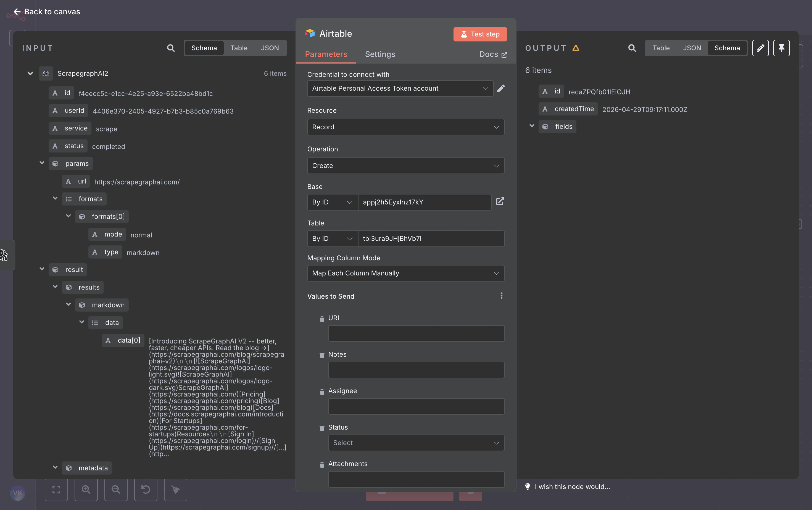
Task: Reset canvas zoom
Action: [x=146, y=490]
